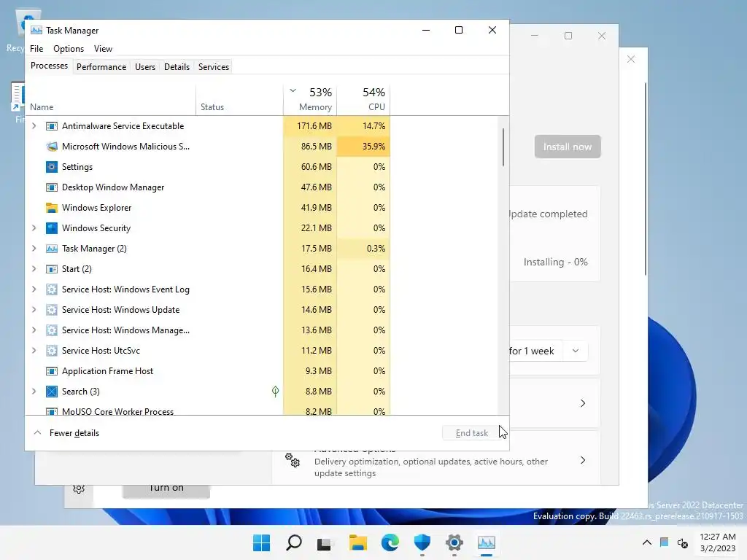Expand Service Host: Windows Event Log
This screenshot has height=560, width=747.
[34, 289]
